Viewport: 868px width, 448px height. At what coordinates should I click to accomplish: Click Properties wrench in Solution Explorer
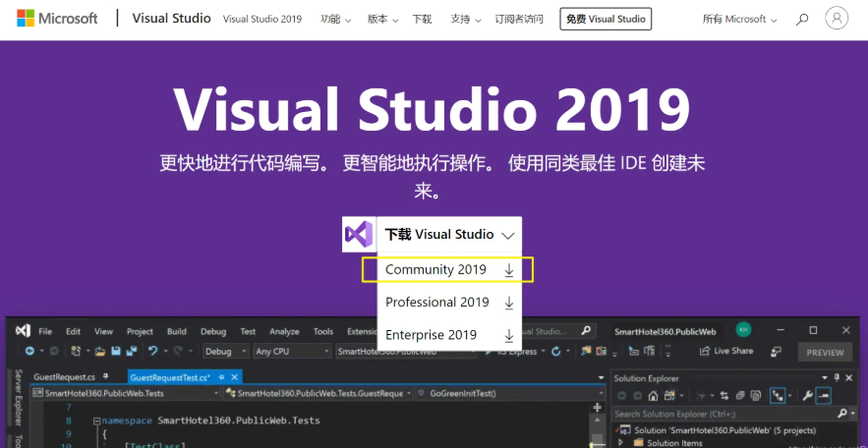point(808,396)
